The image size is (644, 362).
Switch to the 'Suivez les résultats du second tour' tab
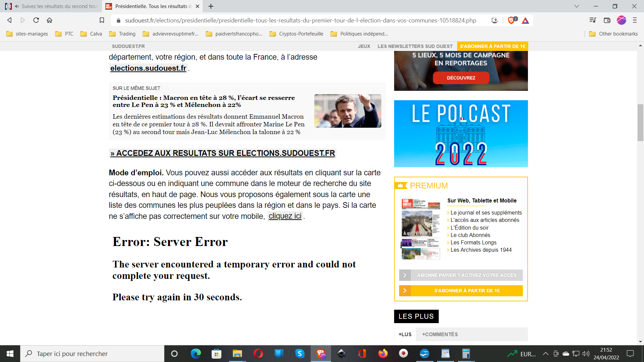point(51,6)
